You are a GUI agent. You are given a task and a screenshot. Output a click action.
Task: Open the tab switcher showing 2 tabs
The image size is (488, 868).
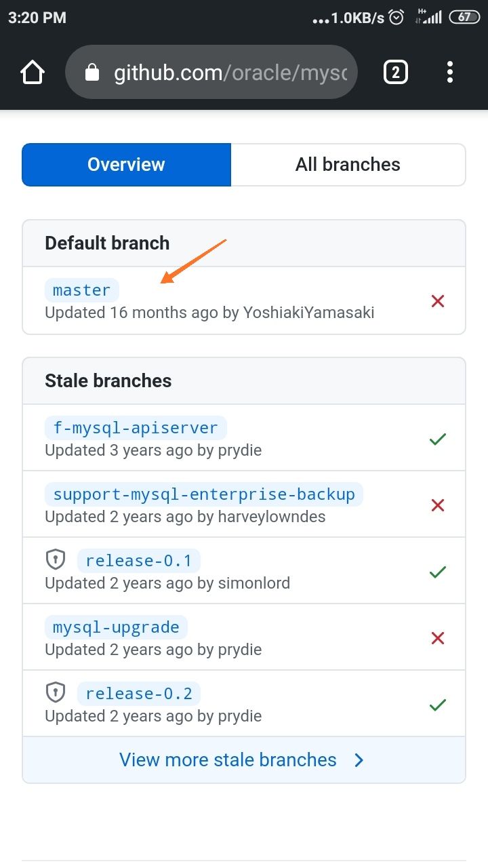(x=396, y=72)
